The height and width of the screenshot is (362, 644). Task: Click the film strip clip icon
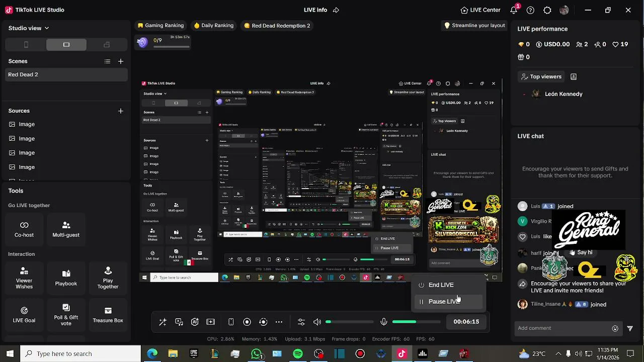[211, 322]
